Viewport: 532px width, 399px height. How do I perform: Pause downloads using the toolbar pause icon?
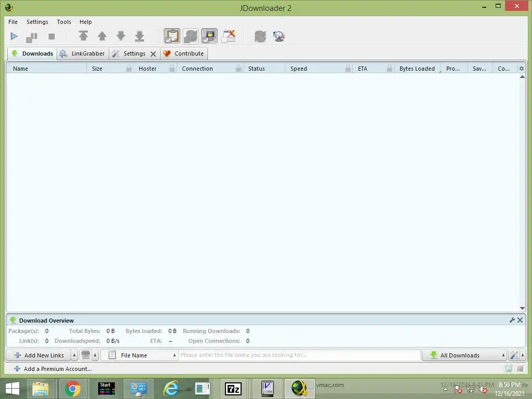coord(32,37)
